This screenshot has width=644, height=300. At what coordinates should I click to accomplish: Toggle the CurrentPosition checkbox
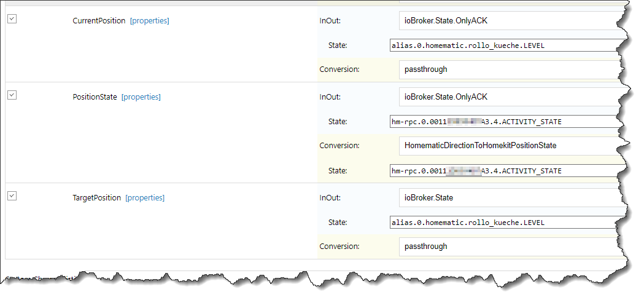tap(12, 19)
